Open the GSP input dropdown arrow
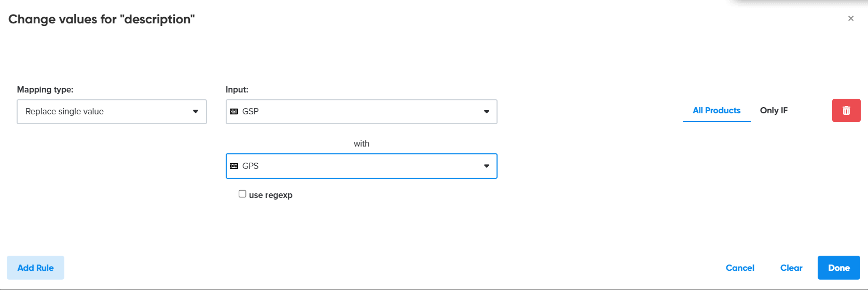The width and height of the screenshot is (868, 290). coord(487,112)
